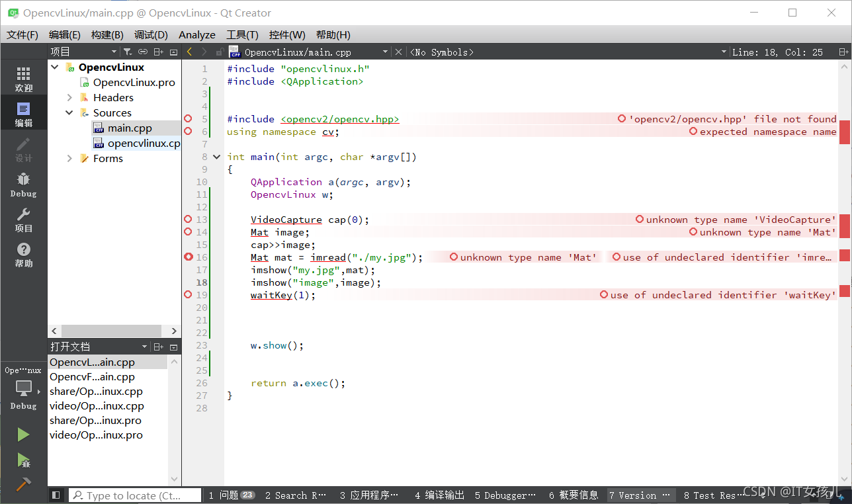
Task: Show the Version Control pane
Action: pos(640,495)
